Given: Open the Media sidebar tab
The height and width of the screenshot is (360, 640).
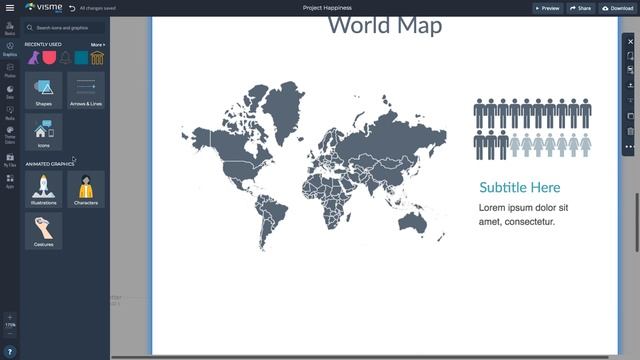Looking at the screenshot, I should click(x=10, y=113).
